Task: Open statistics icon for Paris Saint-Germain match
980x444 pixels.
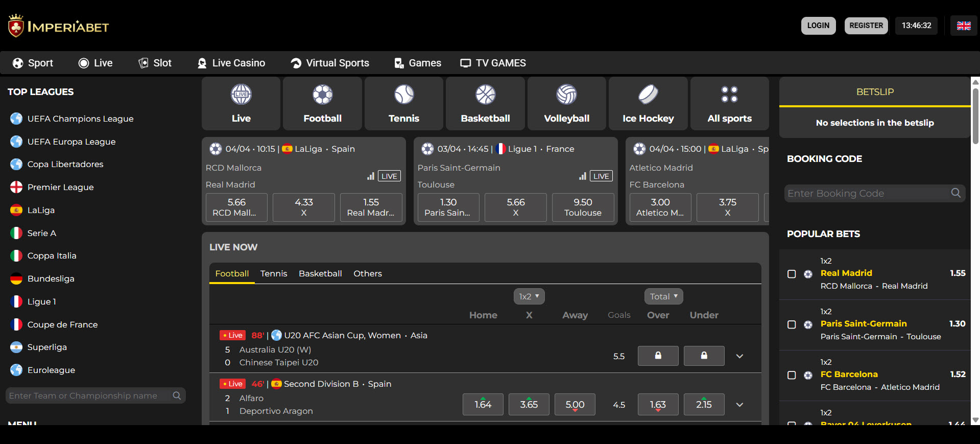Action: click(583, 176)
